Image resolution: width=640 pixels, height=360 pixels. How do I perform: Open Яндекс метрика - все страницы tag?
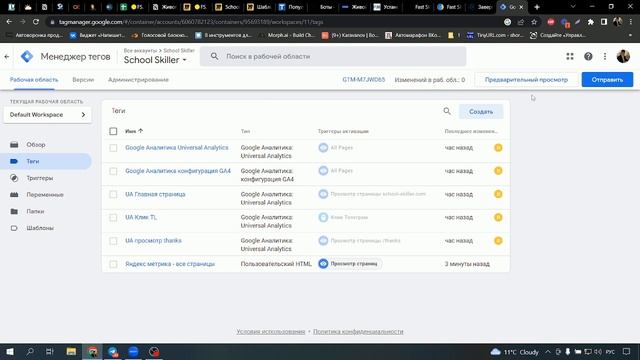click(170, 264)
